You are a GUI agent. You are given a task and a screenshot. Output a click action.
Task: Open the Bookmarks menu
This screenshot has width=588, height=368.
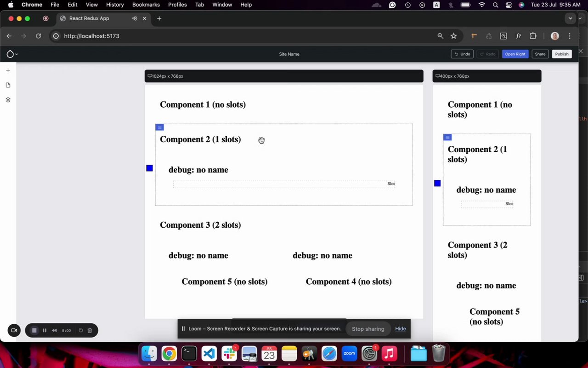pyautogui.click(x=146, y=5)
